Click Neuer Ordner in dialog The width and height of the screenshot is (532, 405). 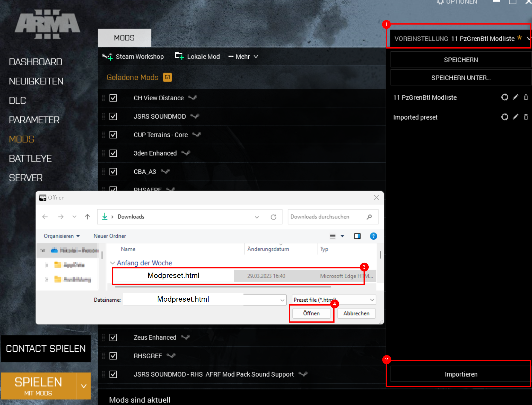[x=110, y=236]
